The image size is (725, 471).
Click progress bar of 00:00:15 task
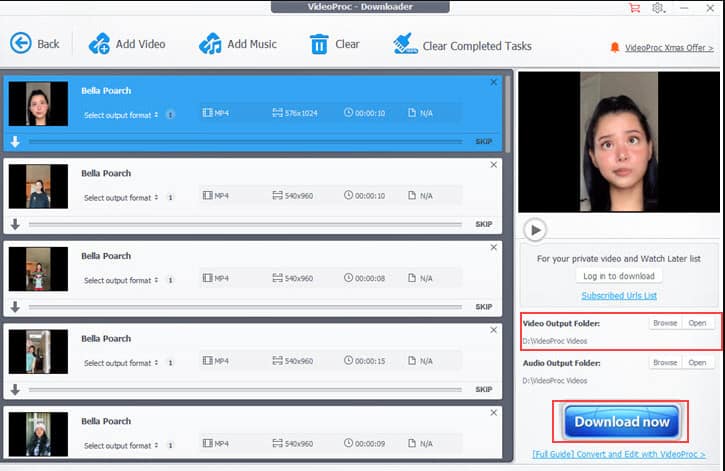coord(245,390)
